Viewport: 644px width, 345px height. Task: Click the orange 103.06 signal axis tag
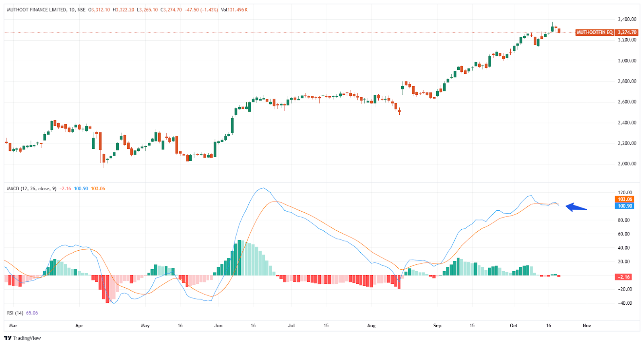tap(625, 199)
